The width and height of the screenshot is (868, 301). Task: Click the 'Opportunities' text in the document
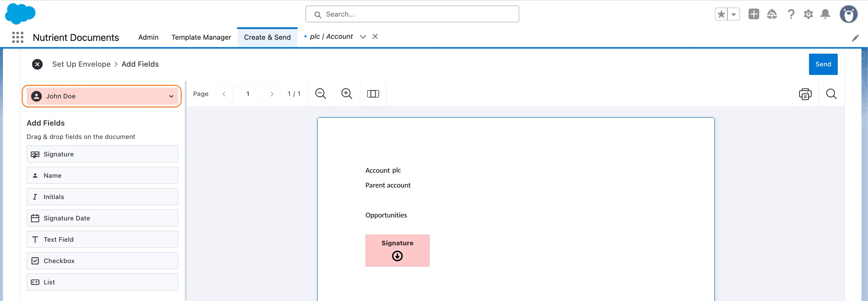point(386,215)
